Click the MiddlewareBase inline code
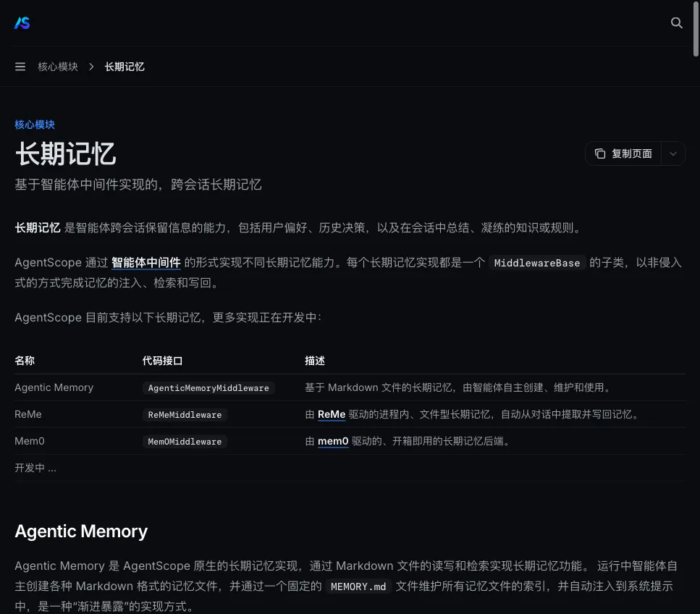Viewport: 700px width, 614px height. pos(536,263)
